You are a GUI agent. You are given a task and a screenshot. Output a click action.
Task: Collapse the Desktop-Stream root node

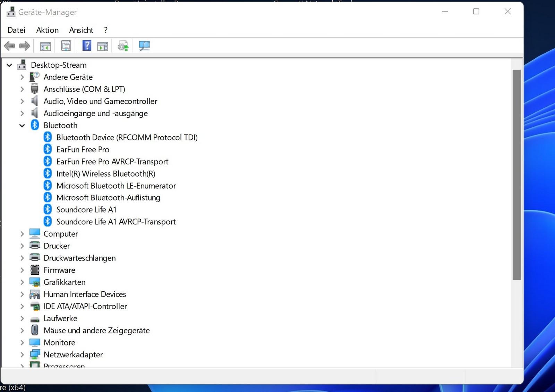[x=9, y=65]
